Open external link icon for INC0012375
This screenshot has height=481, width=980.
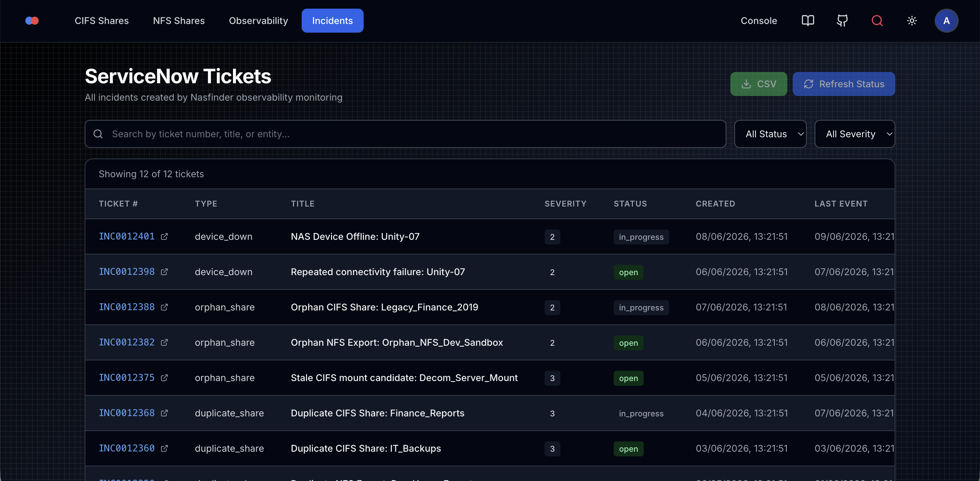tap(164, 378)
